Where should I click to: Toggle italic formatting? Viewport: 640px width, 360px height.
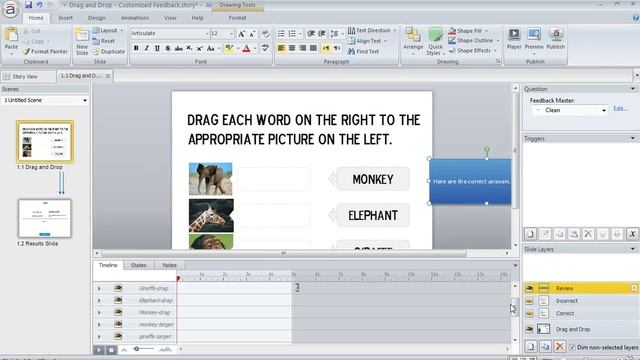pos(147,48)
